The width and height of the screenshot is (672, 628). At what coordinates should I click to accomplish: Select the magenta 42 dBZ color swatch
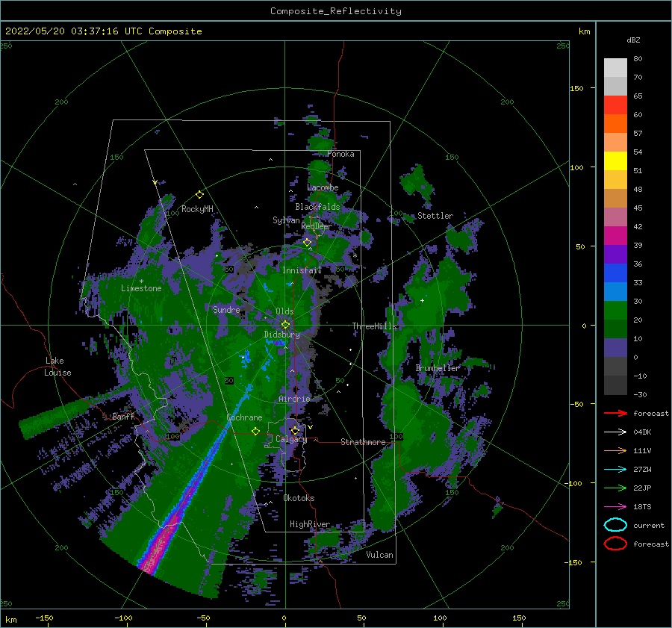(615, 235)
